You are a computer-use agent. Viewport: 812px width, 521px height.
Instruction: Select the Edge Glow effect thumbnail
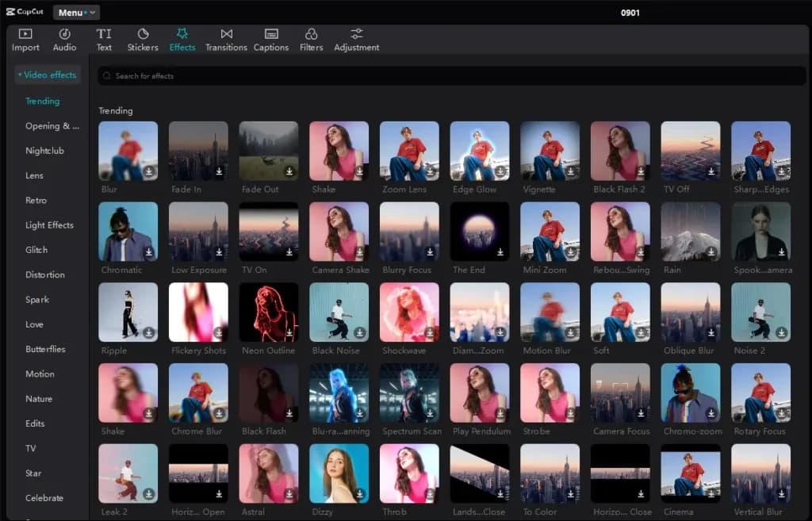pyautogui.click(x=480, y=151)
